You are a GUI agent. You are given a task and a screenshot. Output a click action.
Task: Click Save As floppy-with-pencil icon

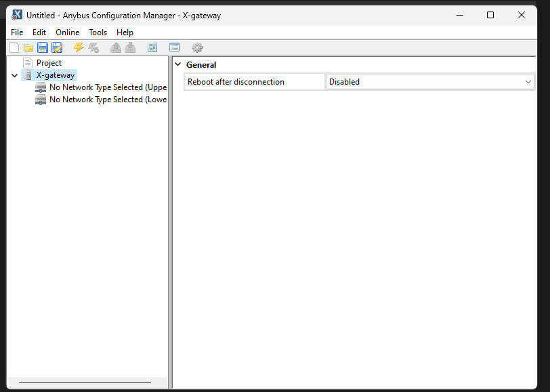point(57,47)
